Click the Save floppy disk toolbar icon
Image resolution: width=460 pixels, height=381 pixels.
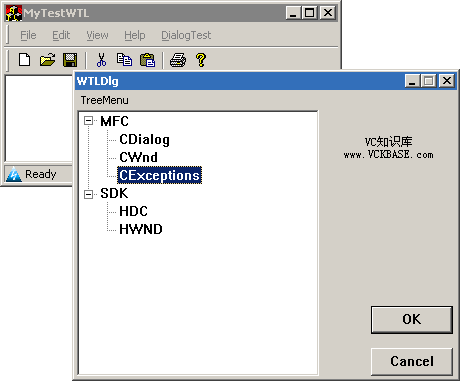pos(70,60)
